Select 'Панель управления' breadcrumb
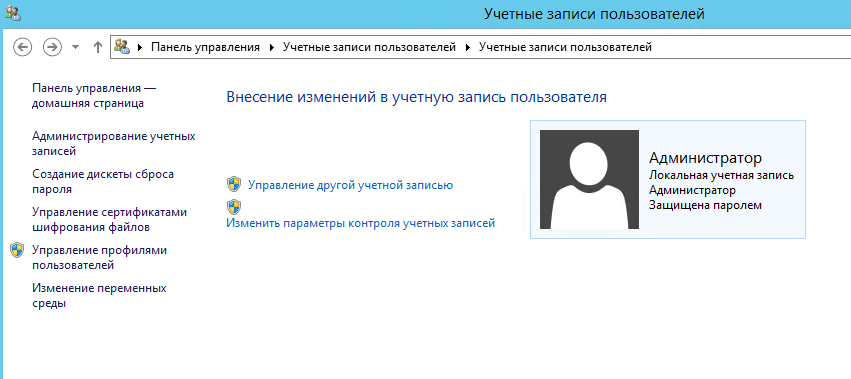The height and width of the screenshot is (379, 851). pyautogui.click(x=205, y=47)
